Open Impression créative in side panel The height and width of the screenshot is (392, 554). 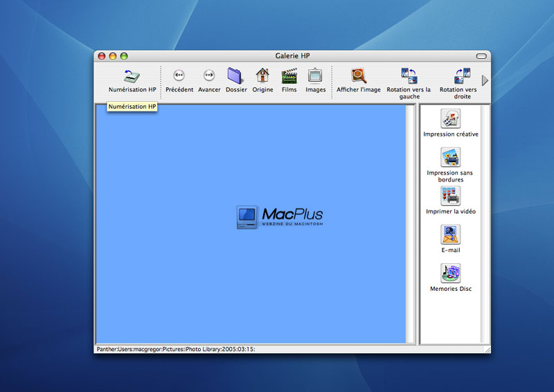[x=451, y=123]
